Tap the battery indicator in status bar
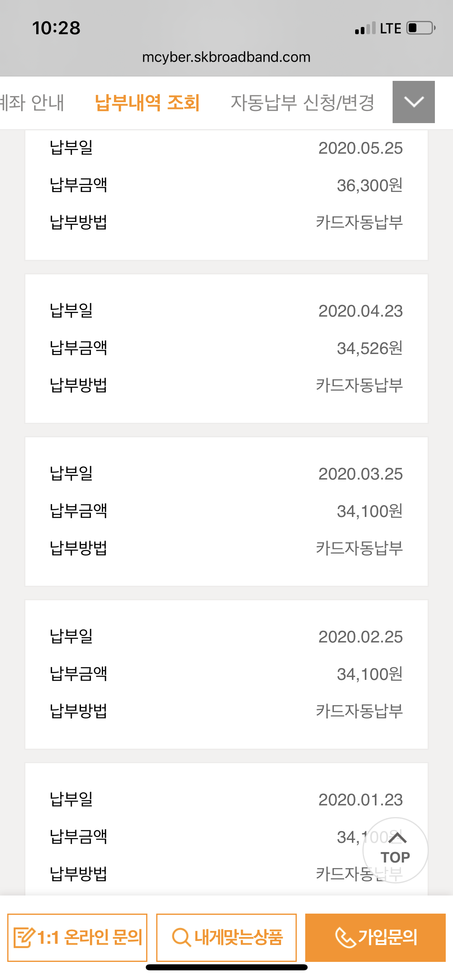453x980 pixels. tap(421, 28)
